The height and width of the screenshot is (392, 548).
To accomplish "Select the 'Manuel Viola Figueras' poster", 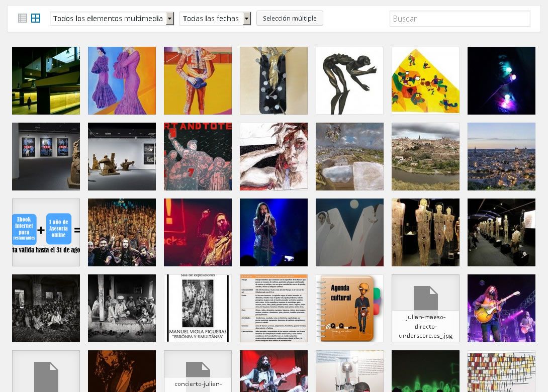I will (x=198, y=308).
